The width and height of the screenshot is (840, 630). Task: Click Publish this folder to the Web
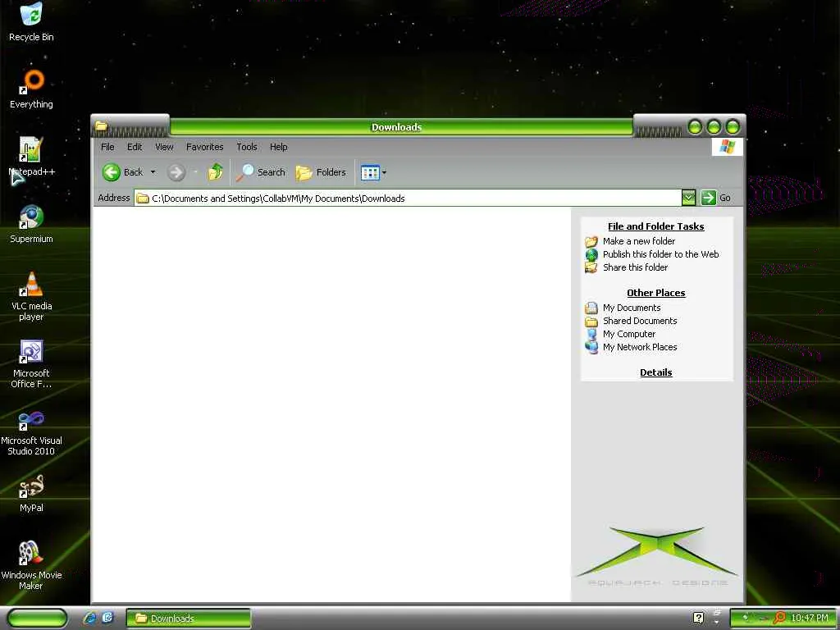pos(661,254)
